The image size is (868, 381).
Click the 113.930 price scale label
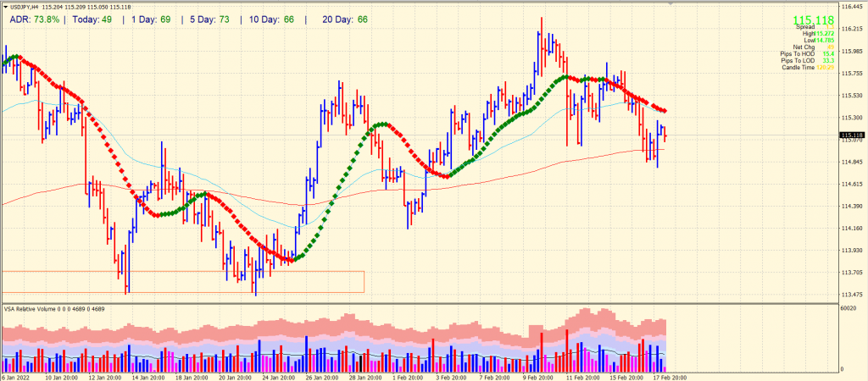(x=850, y=250)
